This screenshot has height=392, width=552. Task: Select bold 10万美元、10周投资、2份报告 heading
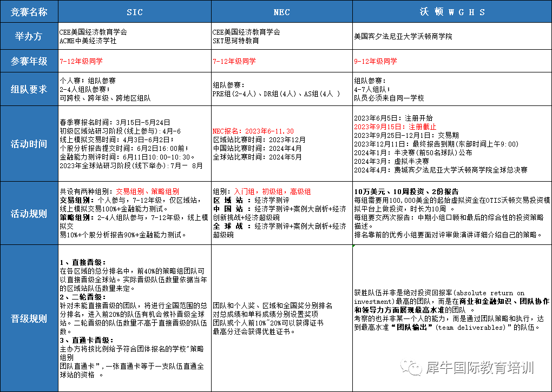pyautogui.click(x=406, y=191)
